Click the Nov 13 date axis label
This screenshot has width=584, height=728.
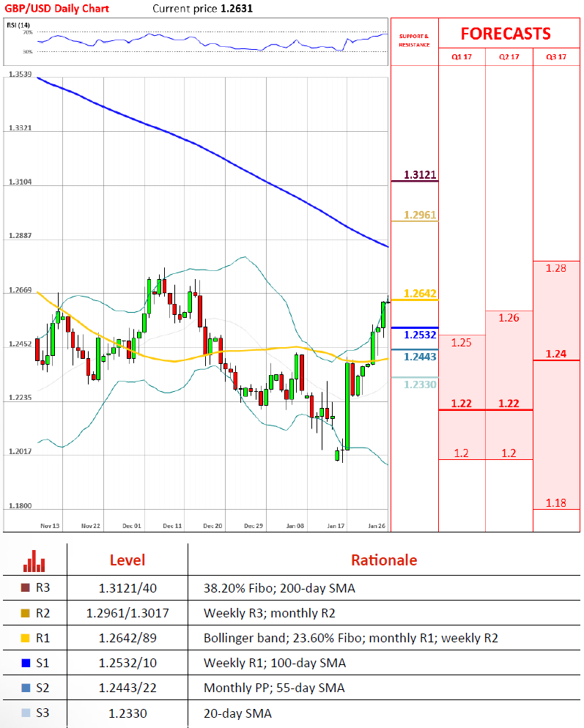pyautogui.click(x=50, y=526)
